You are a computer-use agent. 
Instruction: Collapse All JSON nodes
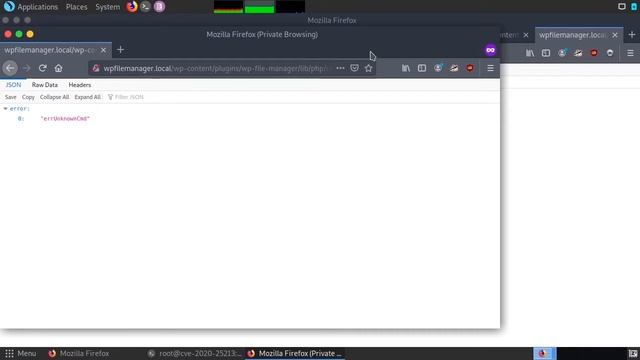54,97
